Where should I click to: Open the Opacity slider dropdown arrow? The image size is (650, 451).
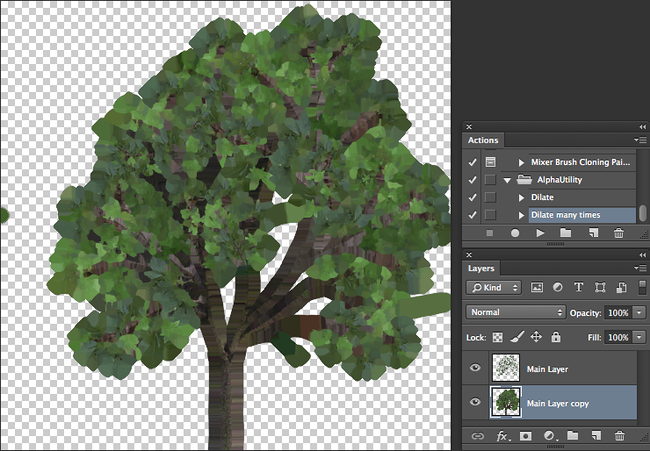point(639,312)
